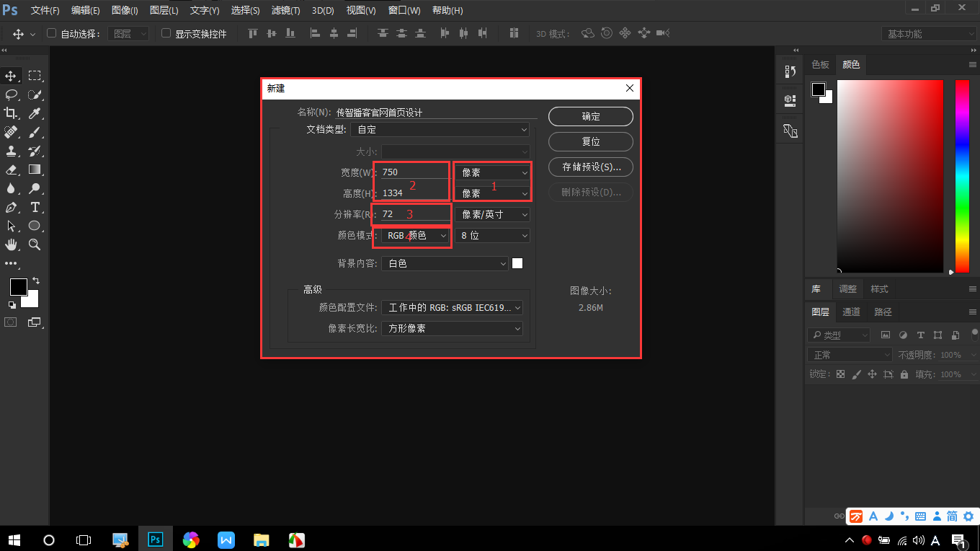Click the white background color swatch in dialog
Viewport: 980px width, 551px height.
517,263
